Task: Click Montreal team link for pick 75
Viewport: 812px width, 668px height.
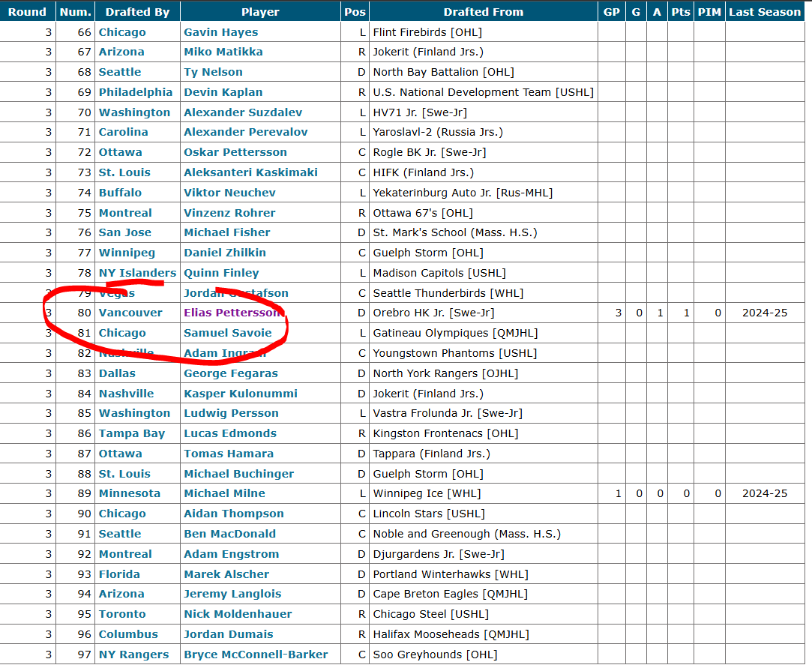Action: [x=125, y=213]
